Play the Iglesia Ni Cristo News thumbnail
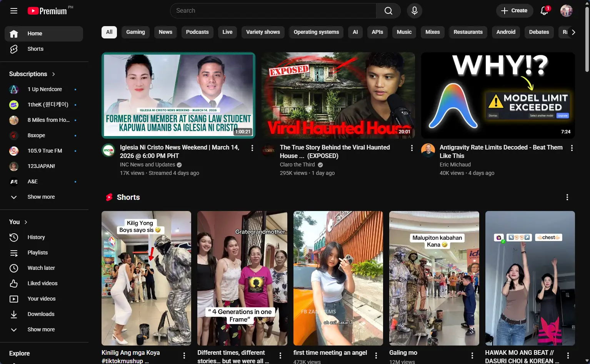Viewport: 590px width, 364px height. coord(178,95)
